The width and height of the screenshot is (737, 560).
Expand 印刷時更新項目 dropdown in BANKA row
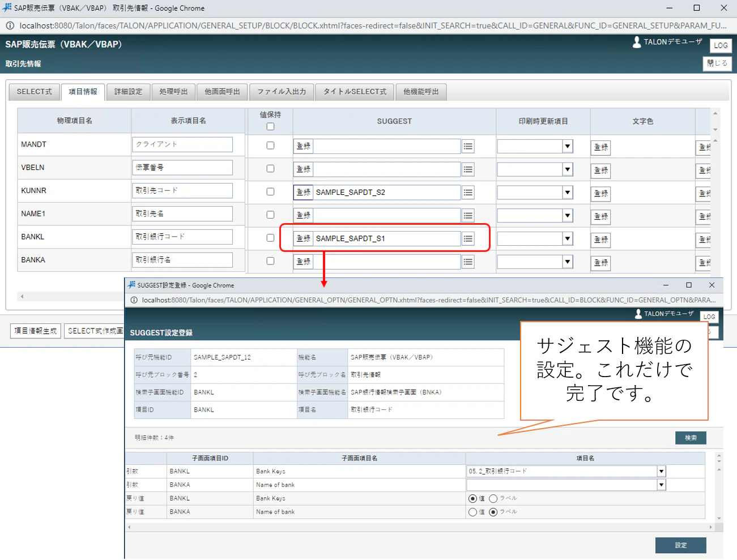tap(567, 262)
